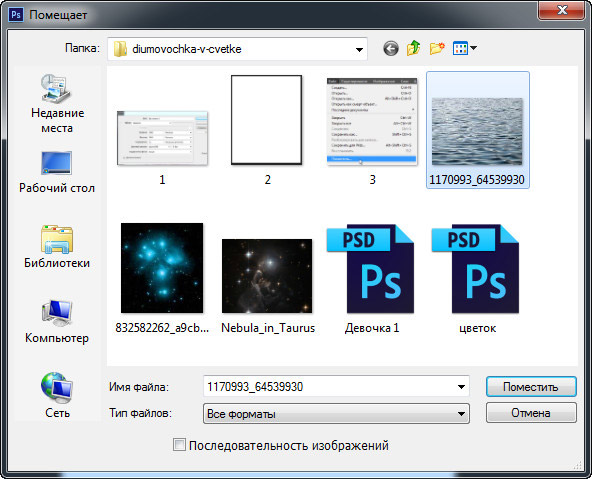592x479 pixels.
Task: Click the file name label 832582262_a9cb...
Action: [162, 328]
